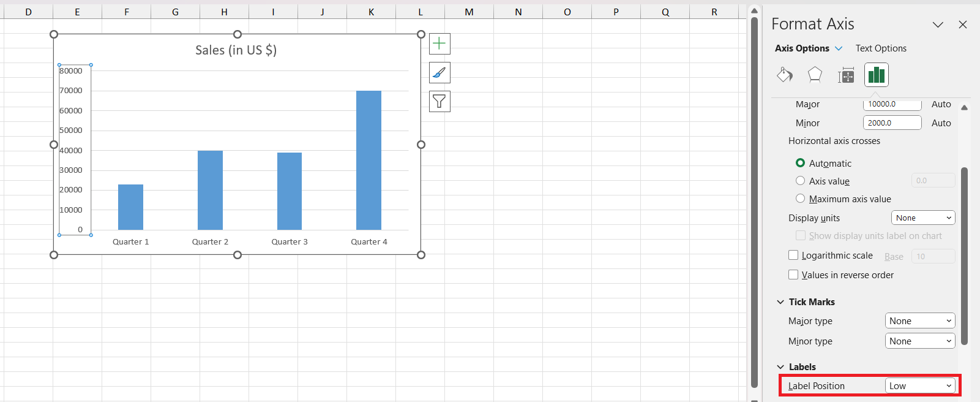
Task: Open the Format Axis pane options chevron
Action: tap(938, 25)
